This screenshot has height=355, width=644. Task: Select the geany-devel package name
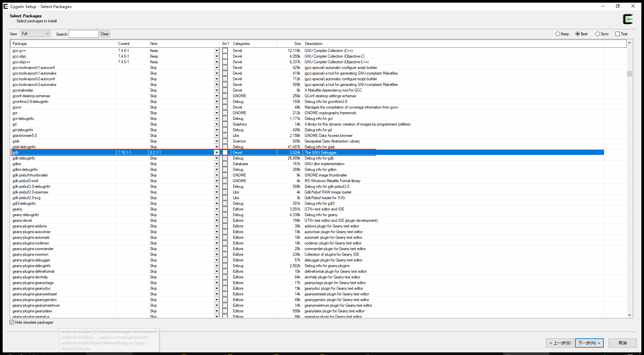coord(22,220)
